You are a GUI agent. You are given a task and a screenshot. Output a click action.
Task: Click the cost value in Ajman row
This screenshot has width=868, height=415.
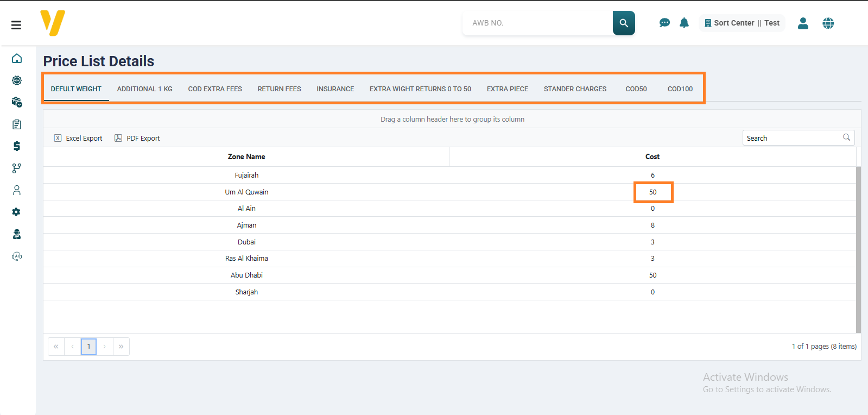[652, 225]
